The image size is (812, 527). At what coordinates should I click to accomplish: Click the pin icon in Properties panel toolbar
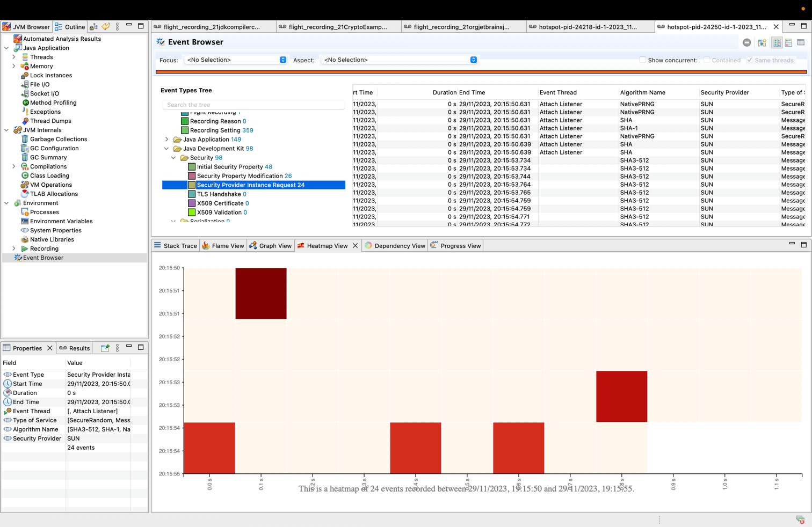pyautogui.click(x=105, y=348)
